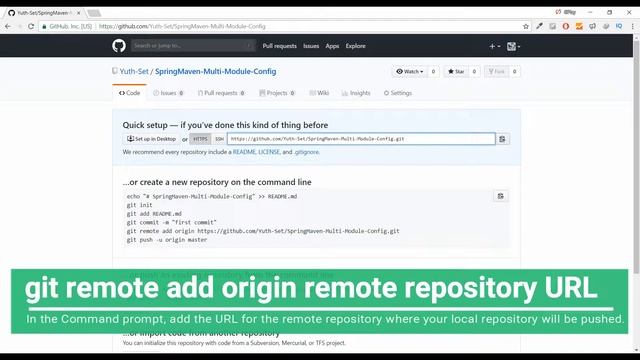Select the repository clone URL field
The width and height of the screenshot is (640, 360).
(361, 139)
